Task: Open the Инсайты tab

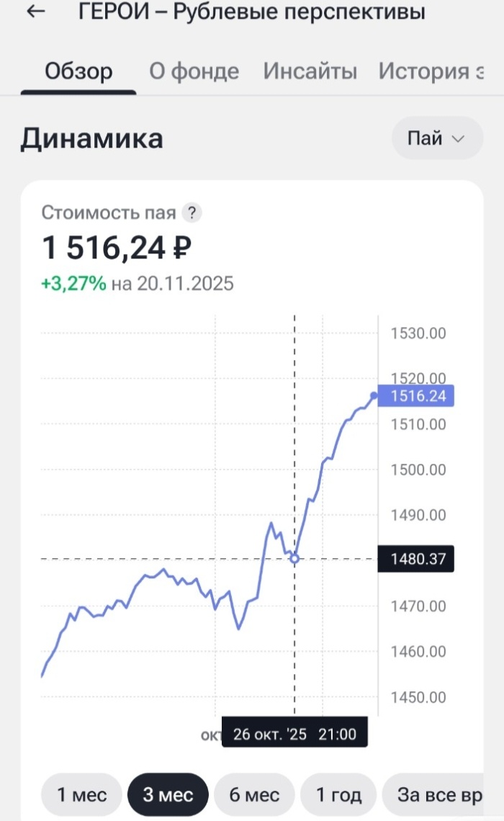Action: click(x=310, y=71)
